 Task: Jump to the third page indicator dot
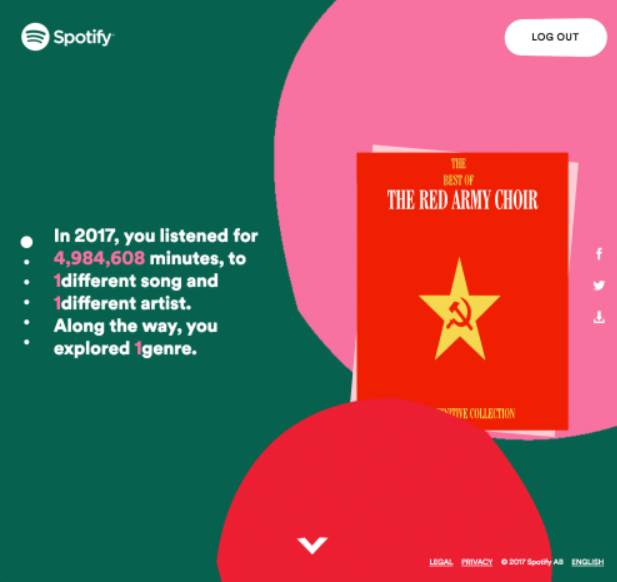click(26, 282)
